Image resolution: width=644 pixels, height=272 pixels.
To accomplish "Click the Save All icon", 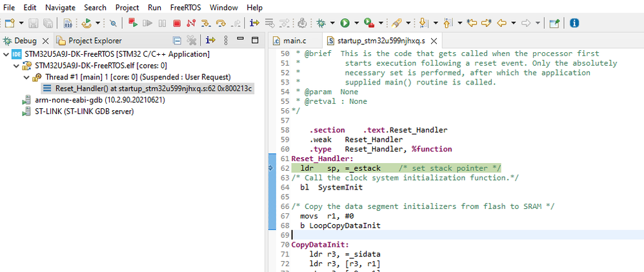I will (48, 23).
